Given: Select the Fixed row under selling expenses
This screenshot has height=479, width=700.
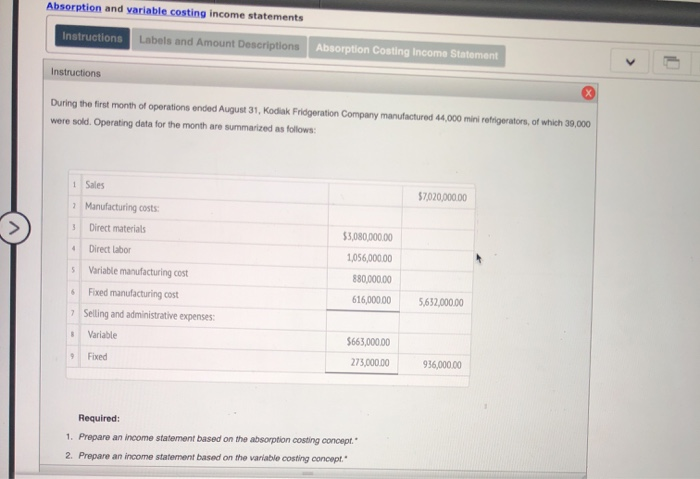Looking at the screenshot, I should [97, 356].
